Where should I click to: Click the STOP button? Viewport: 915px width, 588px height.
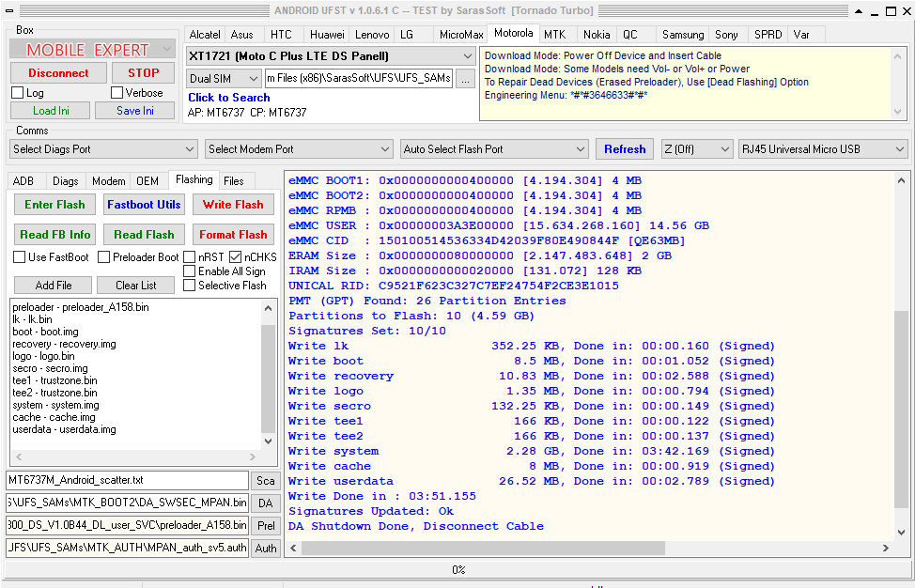coord(143,73)
